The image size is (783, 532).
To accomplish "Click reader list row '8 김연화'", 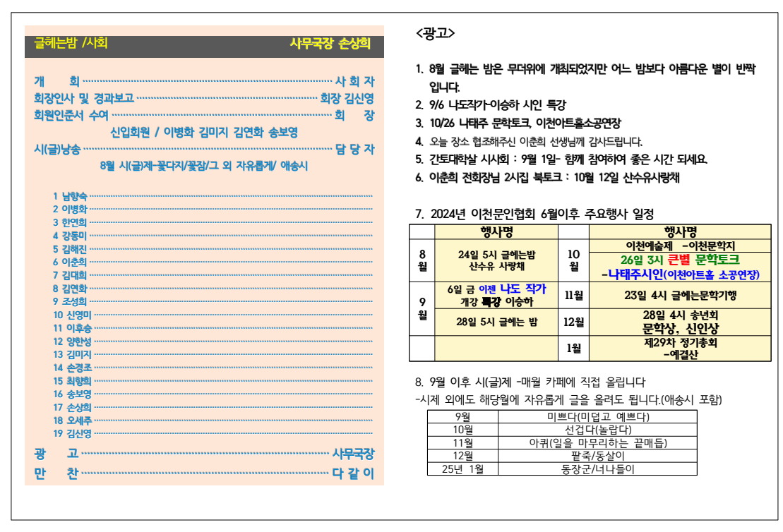I will coord(213,289).
